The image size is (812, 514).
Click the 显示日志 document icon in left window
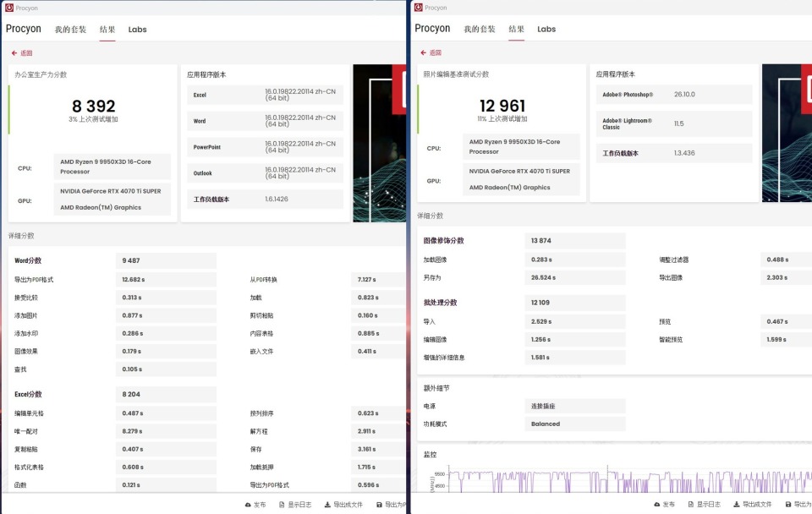282,505
